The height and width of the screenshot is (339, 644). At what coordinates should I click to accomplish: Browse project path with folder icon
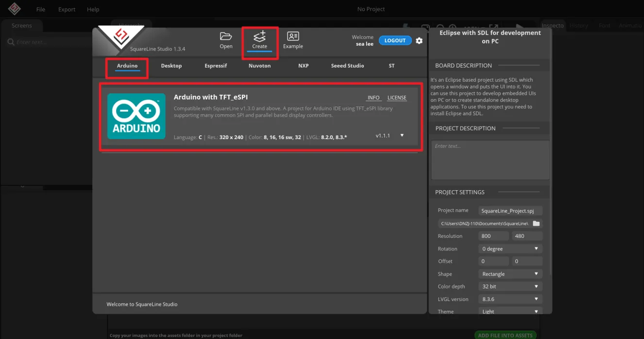(536, 224)
